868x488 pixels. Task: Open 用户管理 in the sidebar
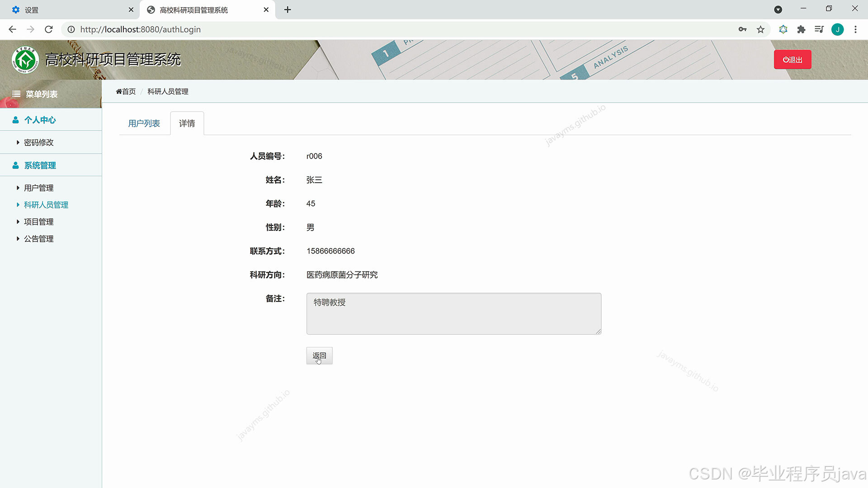[x=39, y=188]
